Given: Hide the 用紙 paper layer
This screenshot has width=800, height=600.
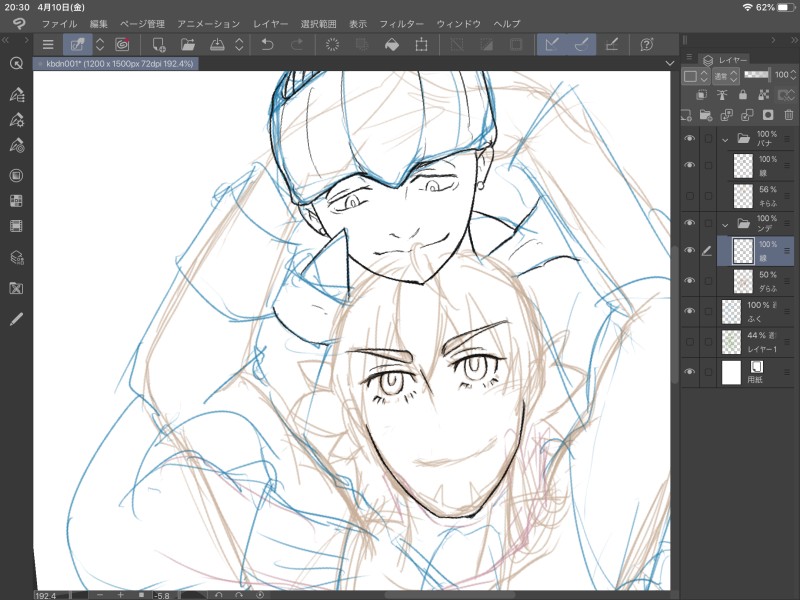Looking at the screenshot, I should pyautogui.click(x=690, y=371).
